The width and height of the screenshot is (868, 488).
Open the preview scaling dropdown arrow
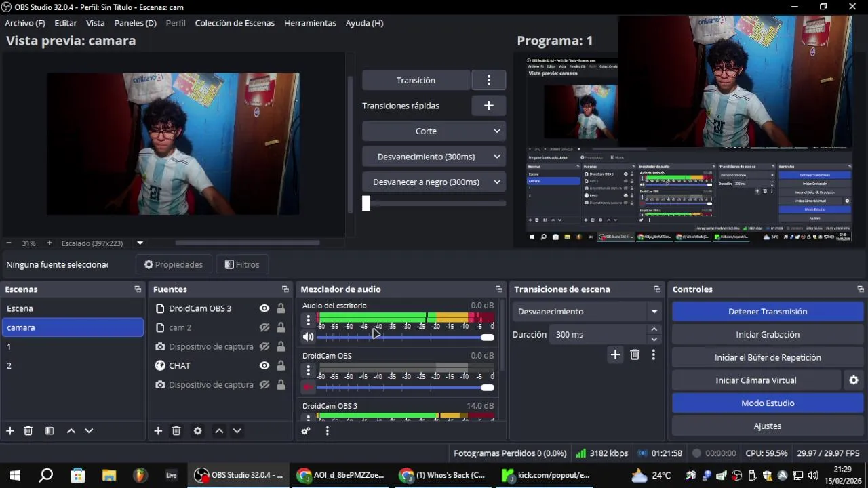point(140,243)
